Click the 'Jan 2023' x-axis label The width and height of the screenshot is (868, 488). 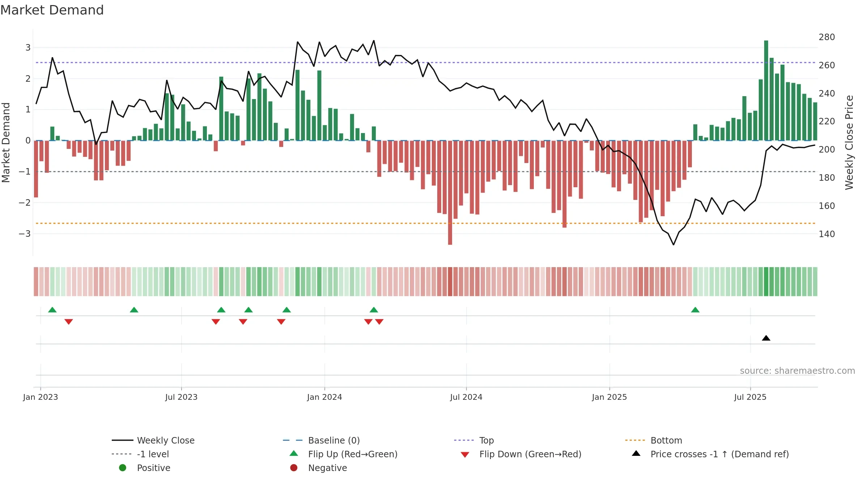tap(41, 397)
